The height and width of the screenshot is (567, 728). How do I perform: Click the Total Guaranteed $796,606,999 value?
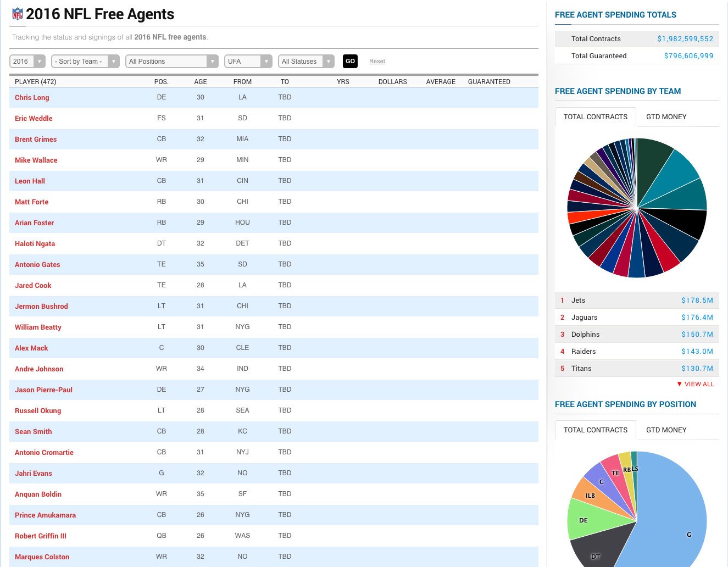tap(688, 56)
